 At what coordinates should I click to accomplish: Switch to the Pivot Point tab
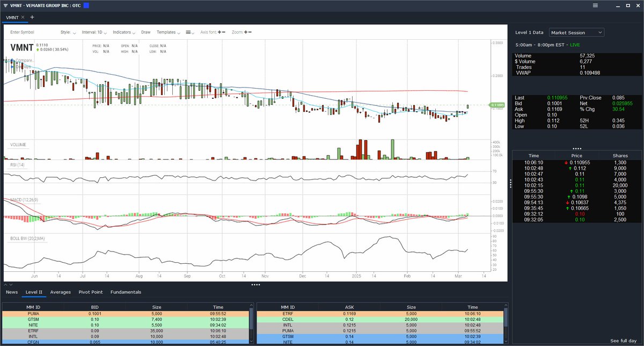[x=91, y=292]
